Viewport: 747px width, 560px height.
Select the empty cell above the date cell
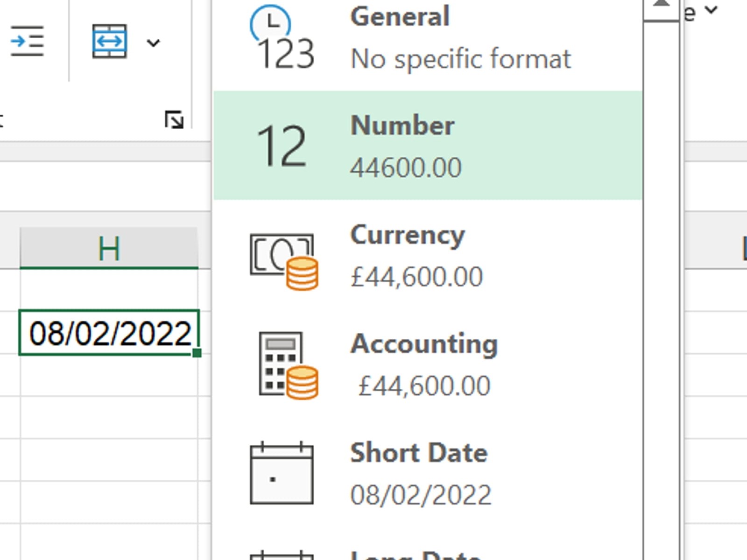[109, 289]
